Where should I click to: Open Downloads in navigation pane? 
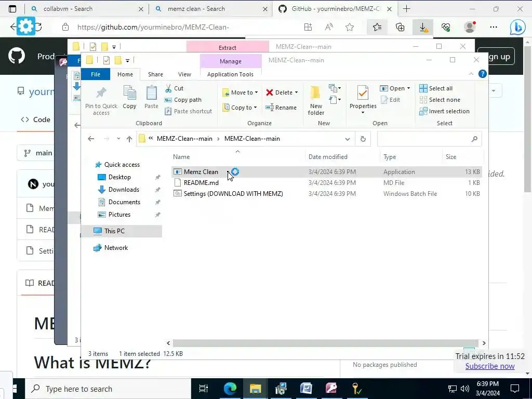(x=124, y=190)
